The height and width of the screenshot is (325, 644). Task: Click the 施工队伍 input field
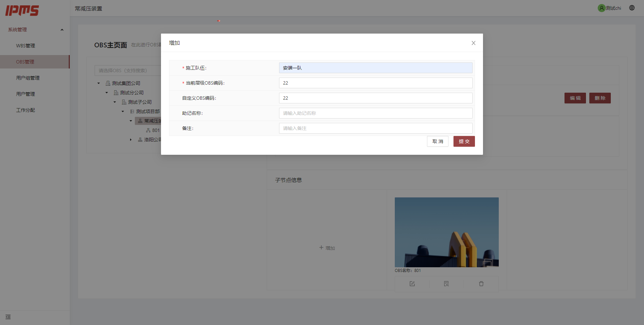(376, 68)
